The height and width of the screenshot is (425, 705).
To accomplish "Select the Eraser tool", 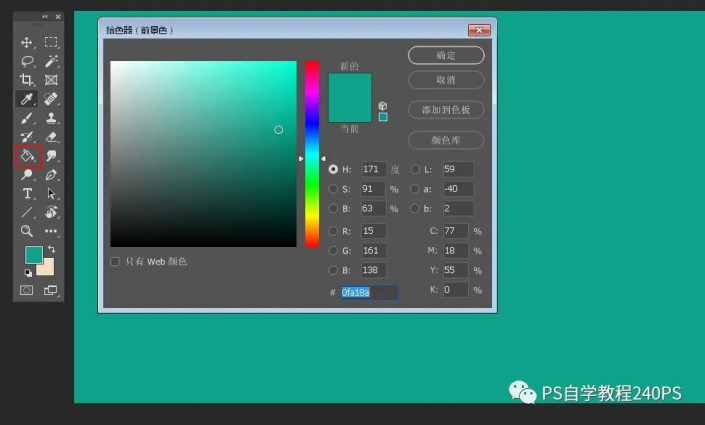I will click(51, 137).
